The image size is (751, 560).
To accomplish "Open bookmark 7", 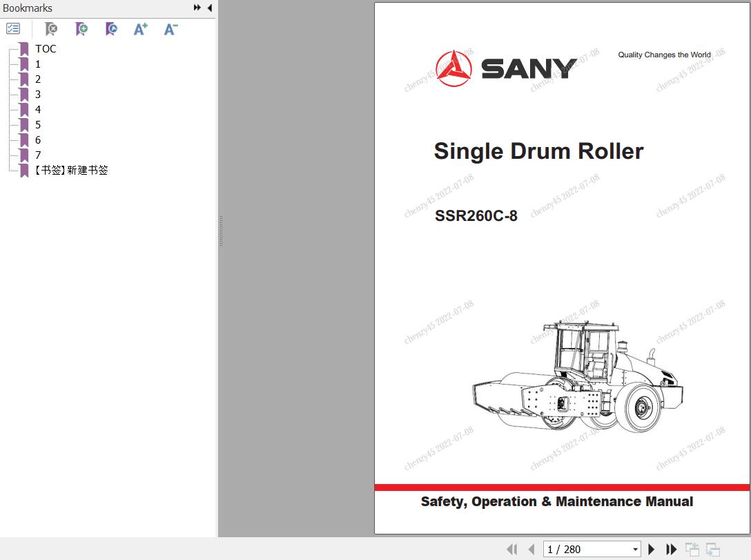I will point(38,155).
